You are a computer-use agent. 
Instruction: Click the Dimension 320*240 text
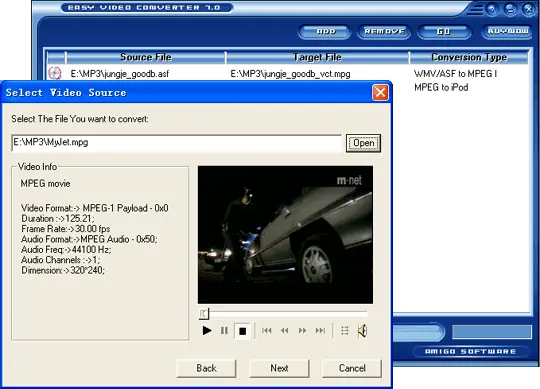63,270
